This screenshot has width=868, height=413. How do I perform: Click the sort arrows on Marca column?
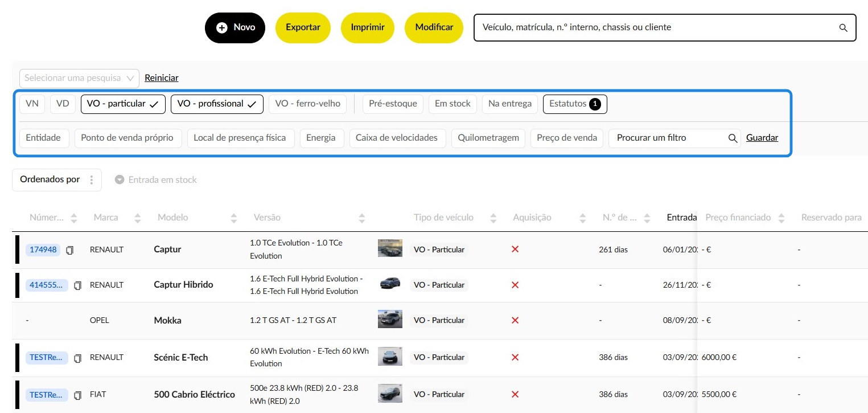pos(137,218)
